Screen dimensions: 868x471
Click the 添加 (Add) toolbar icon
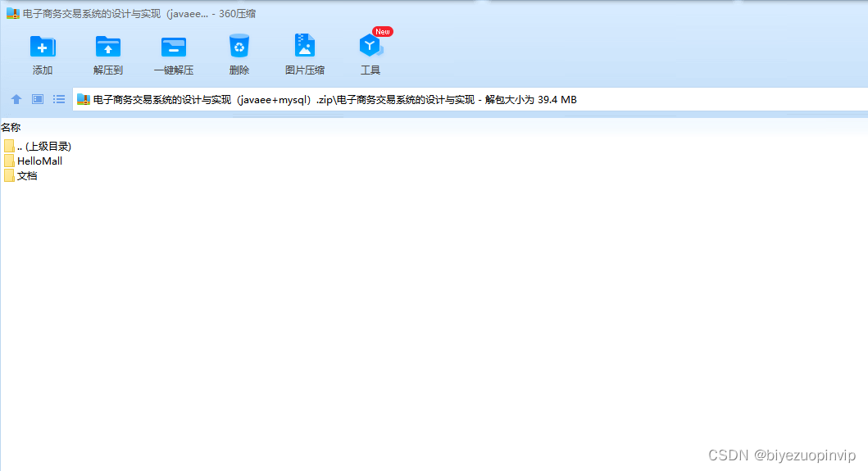pos(42,47)
